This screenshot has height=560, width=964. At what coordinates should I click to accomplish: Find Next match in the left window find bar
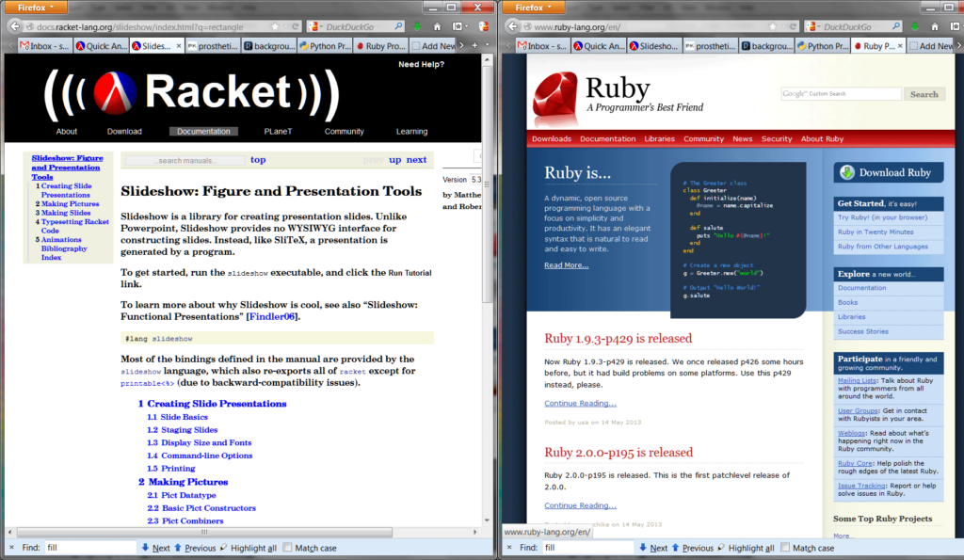pos(156,548)
